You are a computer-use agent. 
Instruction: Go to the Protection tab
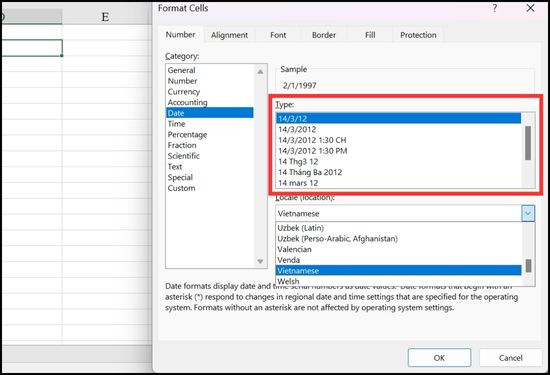click(418, 35)
